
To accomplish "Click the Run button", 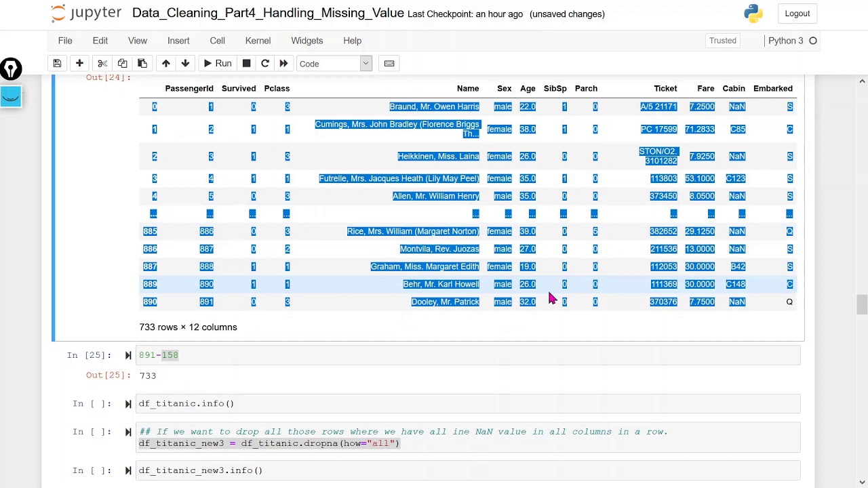I will [x=217, y=64].
